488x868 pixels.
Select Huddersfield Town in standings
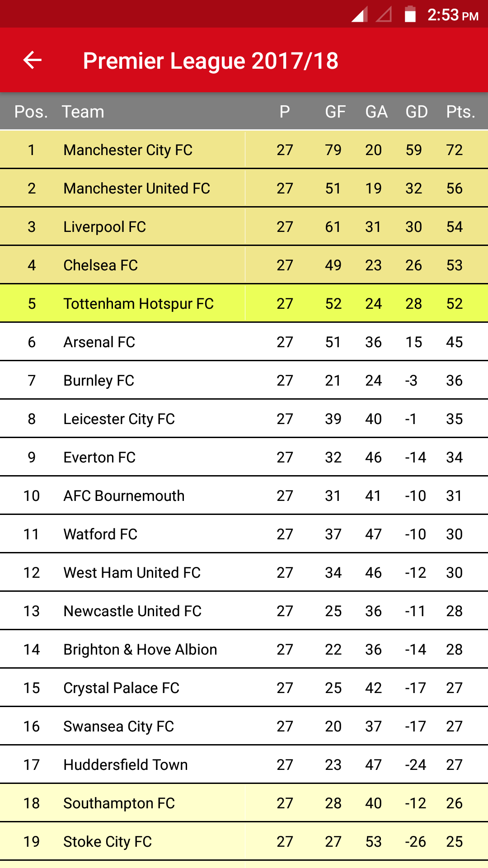click(x=126, y=764)
